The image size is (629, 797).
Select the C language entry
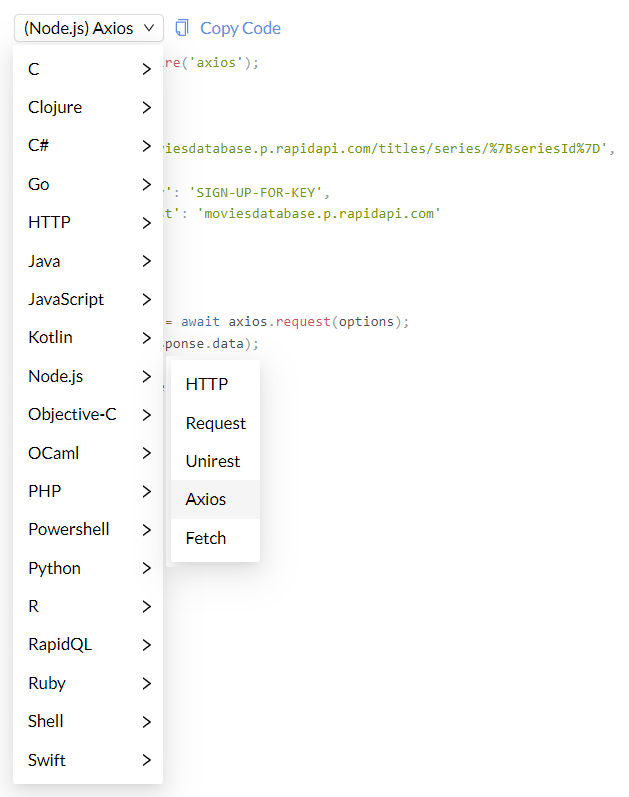tap(88, 69)
